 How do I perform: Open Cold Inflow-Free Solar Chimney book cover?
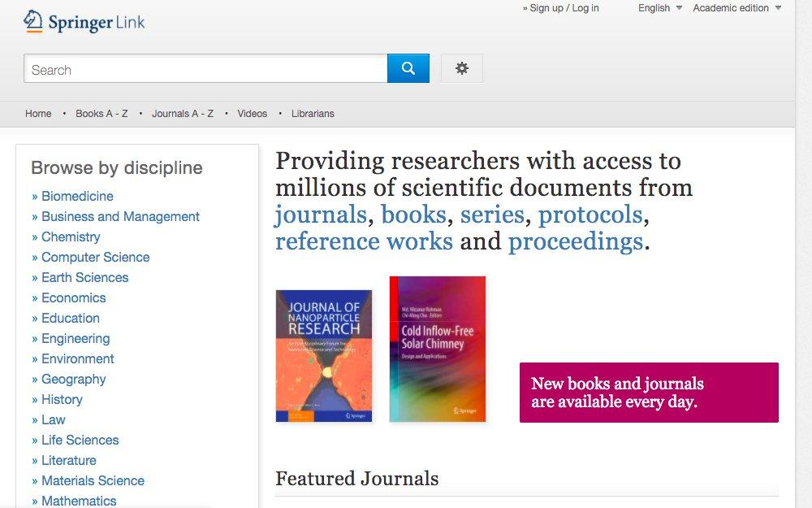[438, 349]
